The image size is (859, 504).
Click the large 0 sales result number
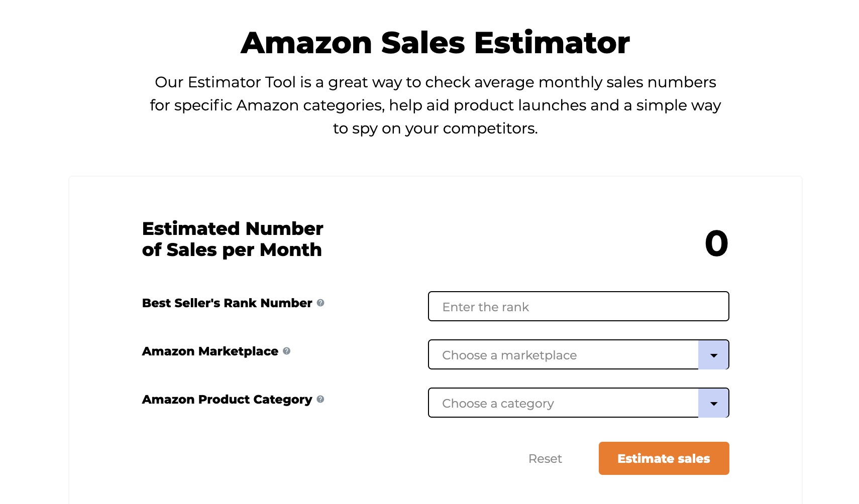716,243
